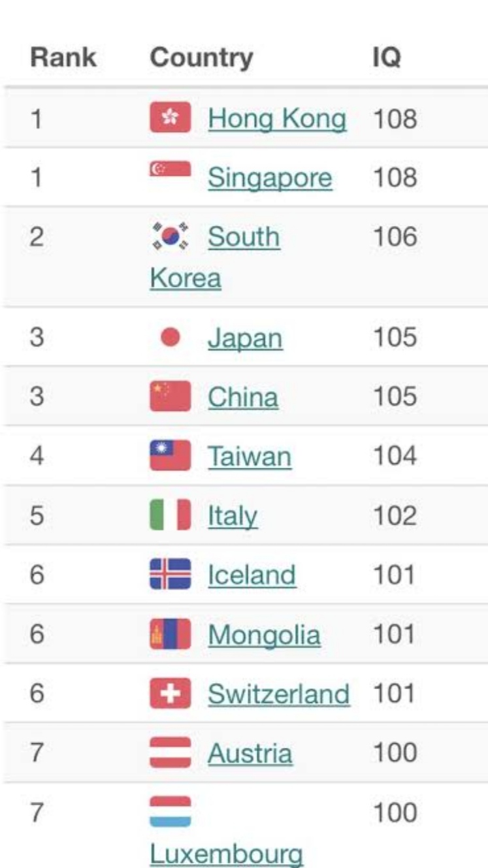The image size is (488, 868).
Task: Sort table by Country column header
Action: tap(201, 57)
